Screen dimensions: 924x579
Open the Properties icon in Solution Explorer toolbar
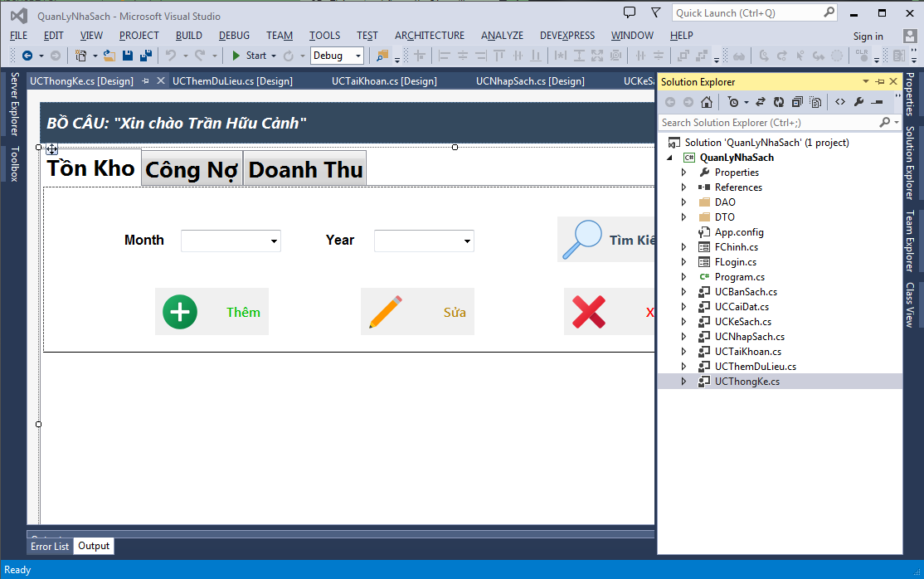click(x=859, y=101)
